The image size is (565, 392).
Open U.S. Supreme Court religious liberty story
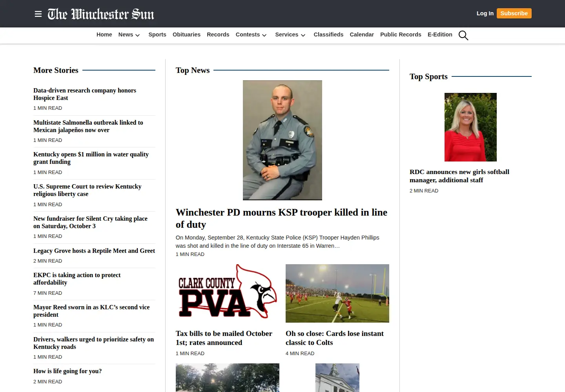coord(87,190)
